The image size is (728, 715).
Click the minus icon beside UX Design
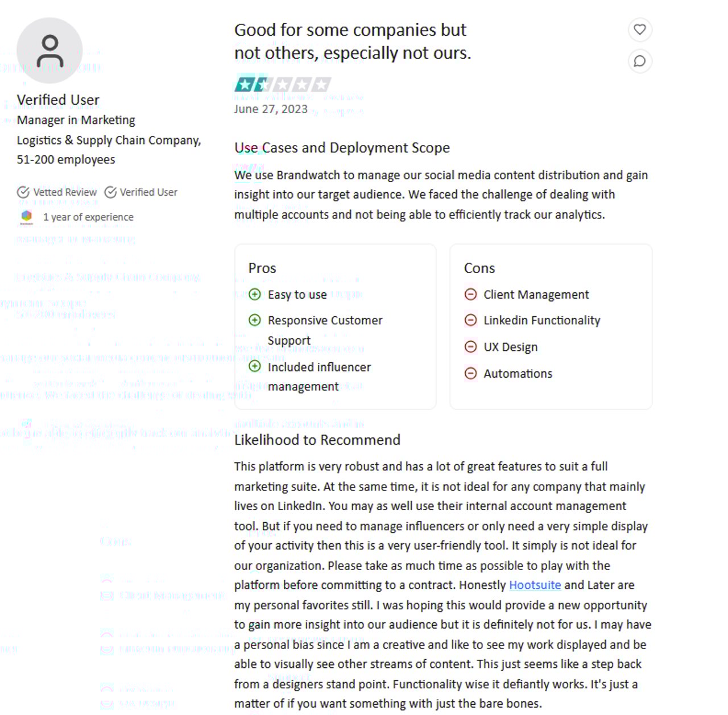point(470,346)
